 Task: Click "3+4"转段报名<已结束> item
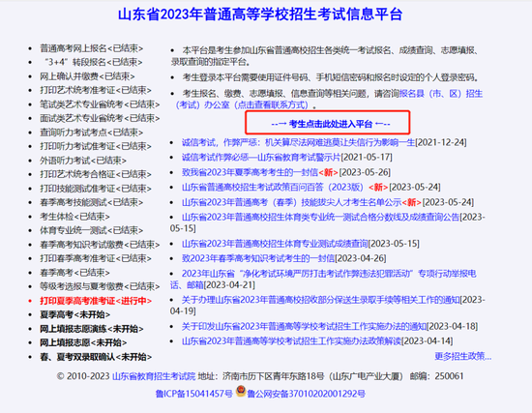click(x=93, y=62)
